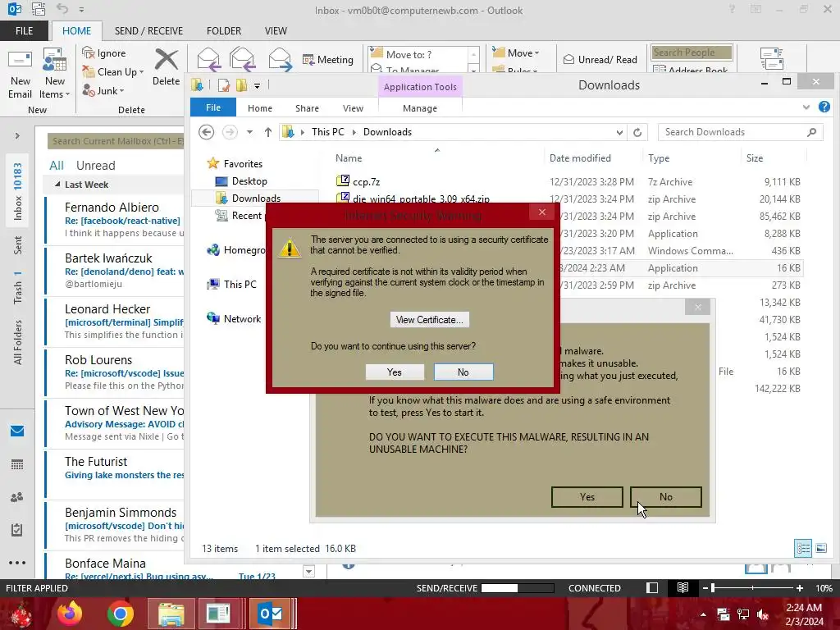Open Fernando Albiero's email

(115, 220)
